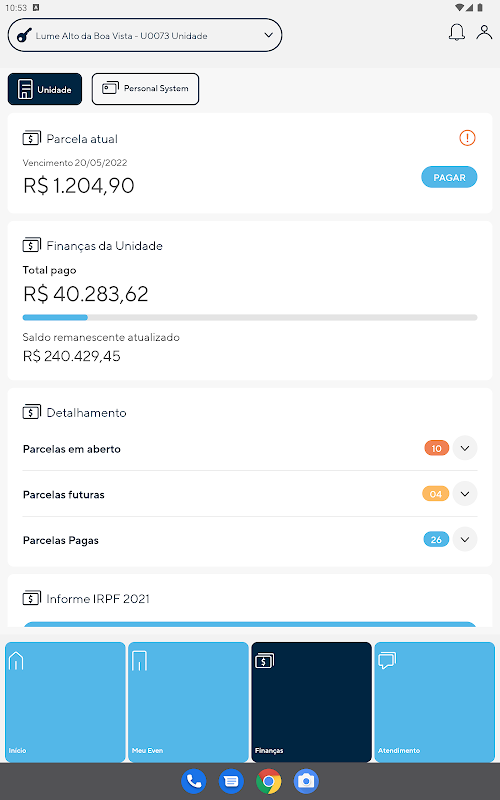This screenshot has height=800, width=500.
Task: Click the PAGAR button
Action: pos(449,177)
